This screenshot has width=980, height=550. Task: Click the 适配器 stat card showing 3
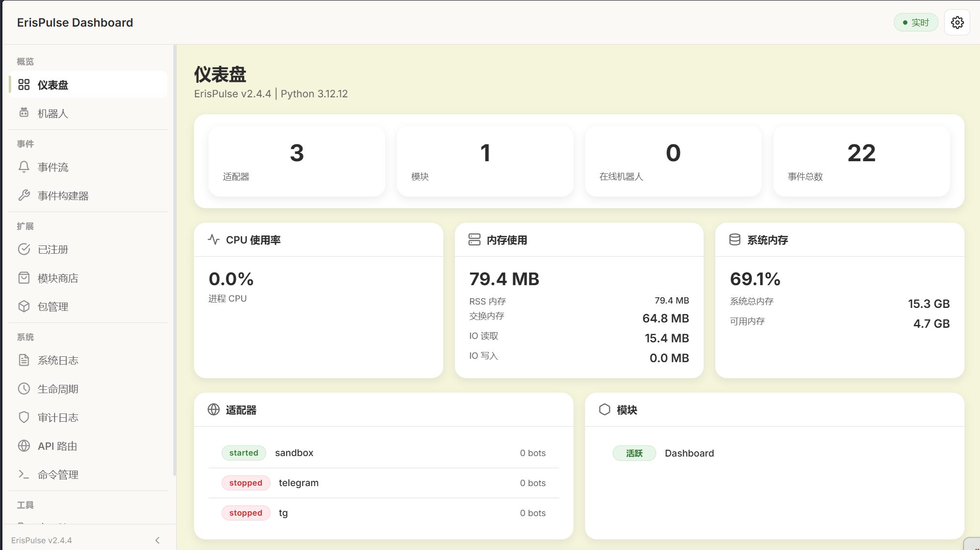(297, 161)
